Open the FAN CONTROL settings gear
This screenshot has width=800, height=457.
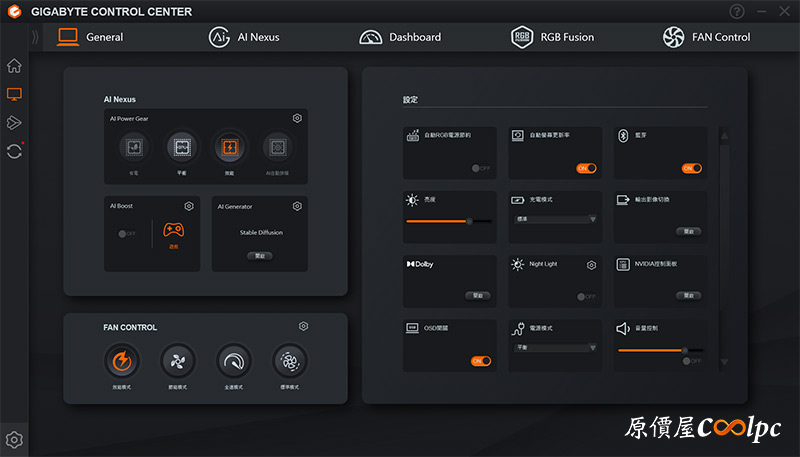coord(304,326)
